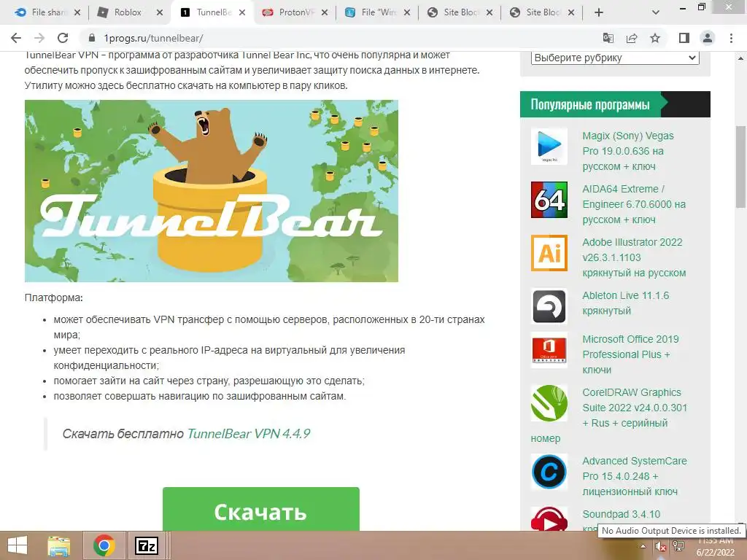The height and width of the screenshot is (560, 747).
Task: Open the Ableton Live 11.1.6 link
Action: pyautogui.click(x=625, y=303)
